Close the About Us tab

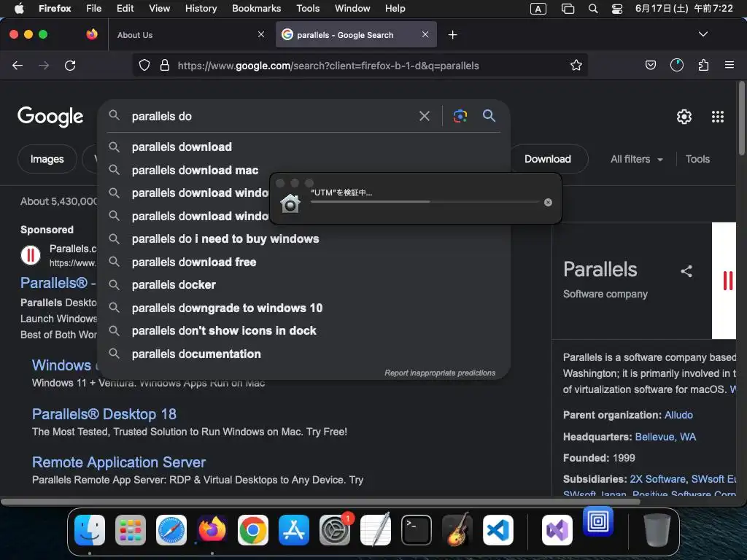[261, 34]
